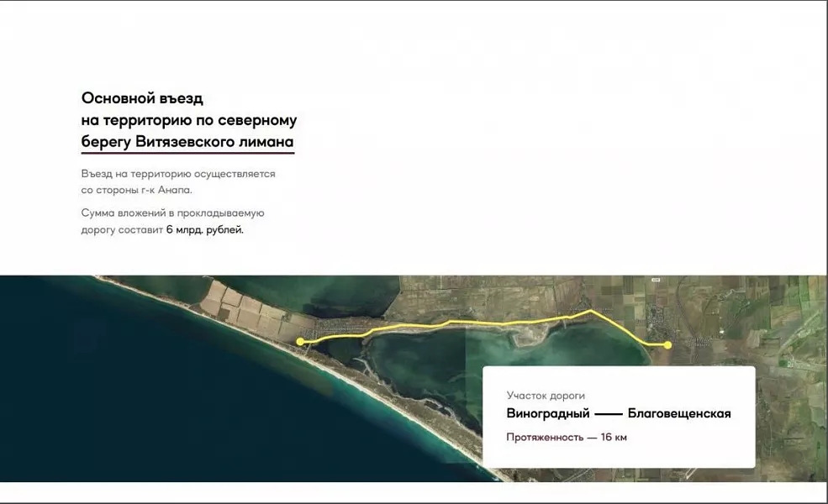Select the "Благовещенская" destination name
This screenshot has width=828, height=504.
point(679,413)
